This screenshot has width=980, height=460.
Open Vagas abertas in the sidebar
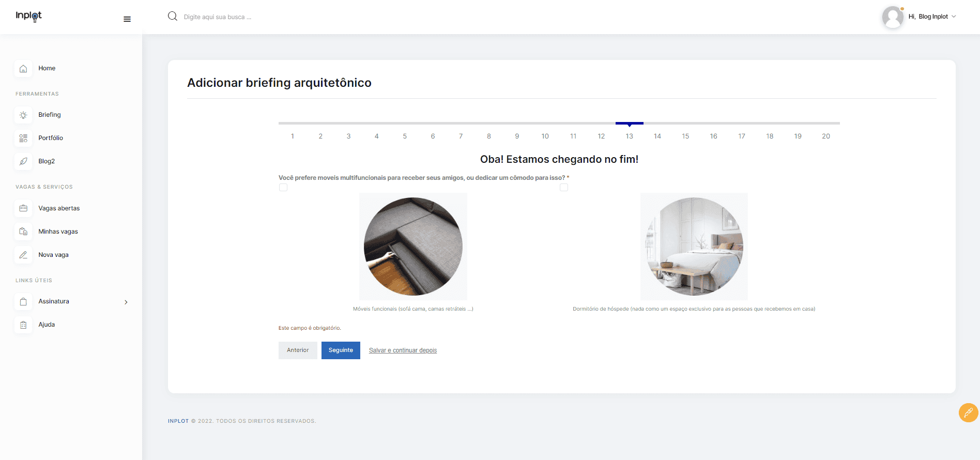59,208
